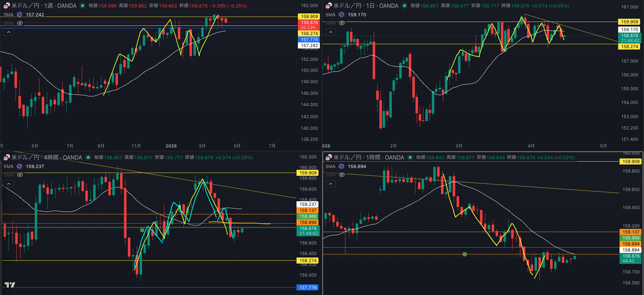The width and height of the screenshot is (644, 295).
Task: Click the green market status dot on the weekly chart
Action: point(83,6)
